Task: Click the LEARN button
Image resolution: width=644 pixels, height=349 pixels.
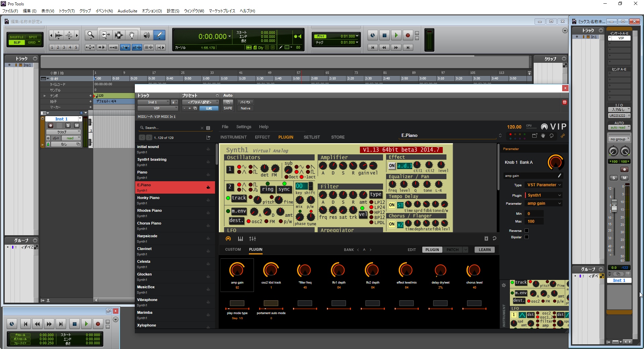Action: click(484, 250)
